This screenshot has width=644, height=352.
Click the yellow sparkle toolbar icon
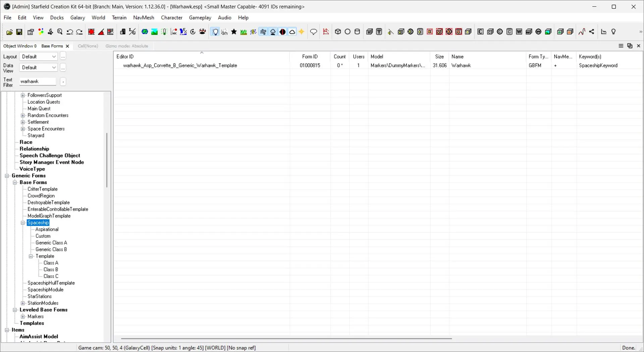[x=302, y=32]
